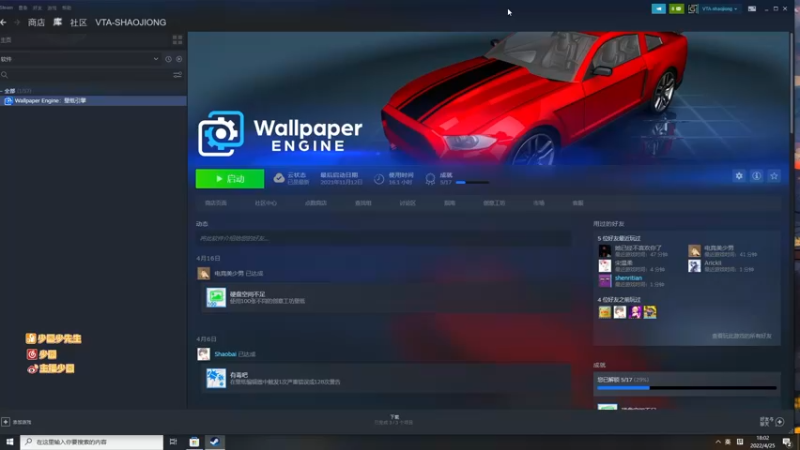The image size is (800, 450).
Task: Open friend 宋温柔's avatar
Action: pos(605,266)
